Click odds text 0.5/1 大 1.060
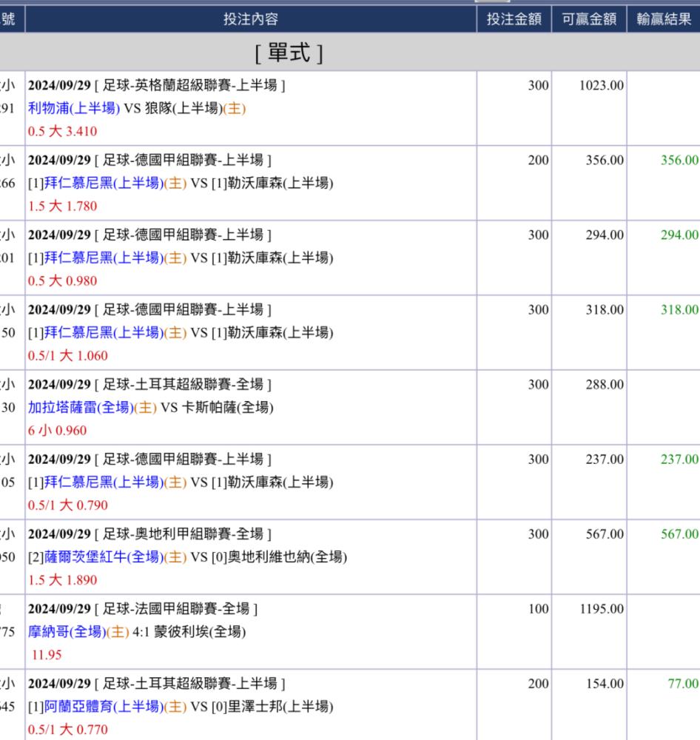 tap(67, 356)
